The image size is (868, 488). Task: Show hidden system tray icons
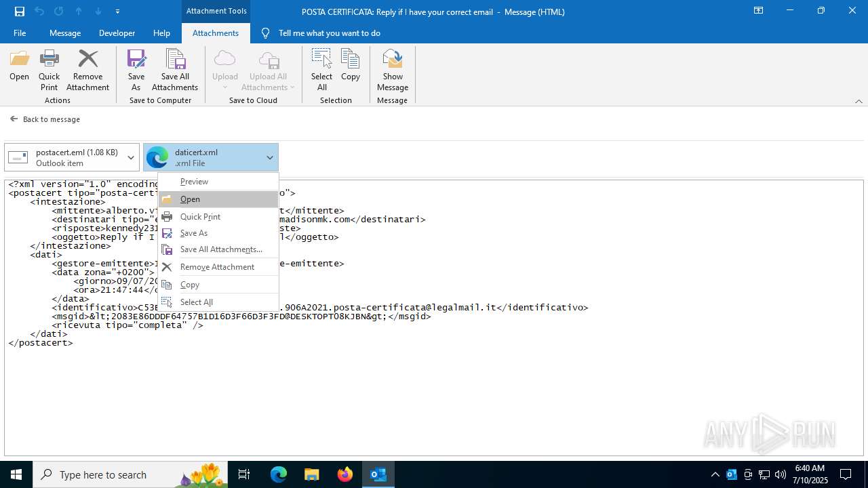(715, 474)
